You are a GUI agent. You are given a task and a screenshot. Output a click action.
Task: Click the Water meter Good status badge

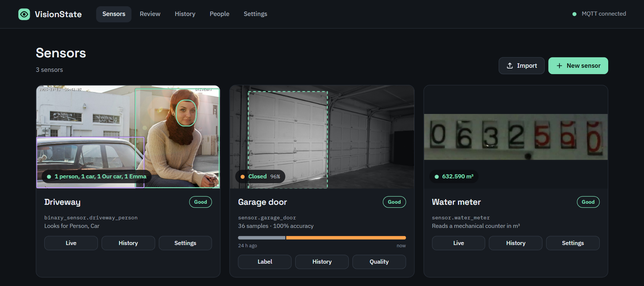pos(588,202)
